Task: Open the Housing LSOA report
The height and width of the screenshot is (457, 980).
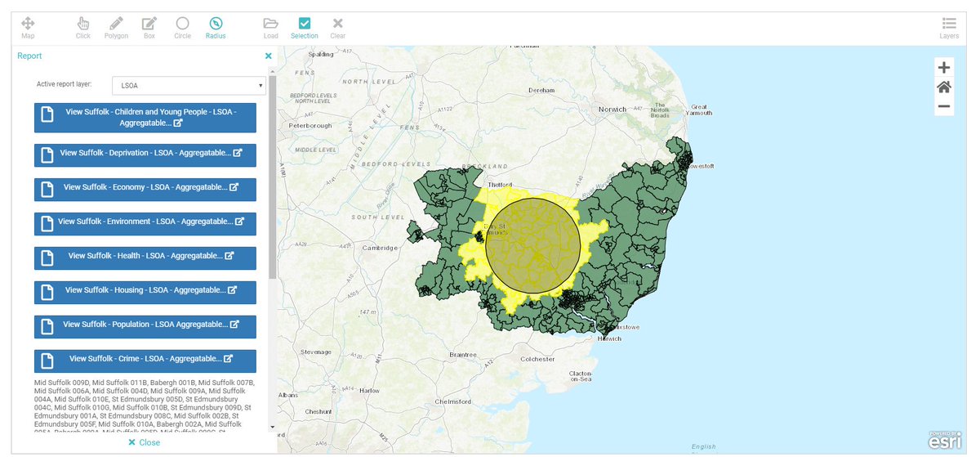Action: point(145,293)
